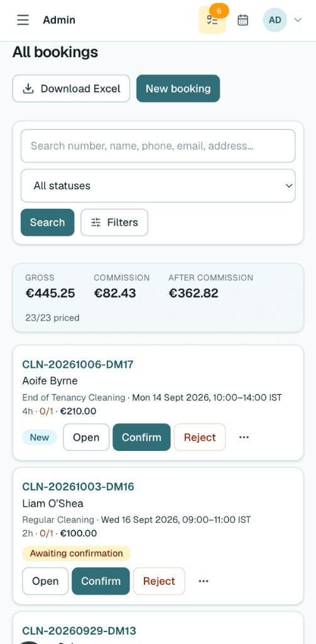Open the hamburger navigation menu
316x644 pixels.
pos(23,19)
